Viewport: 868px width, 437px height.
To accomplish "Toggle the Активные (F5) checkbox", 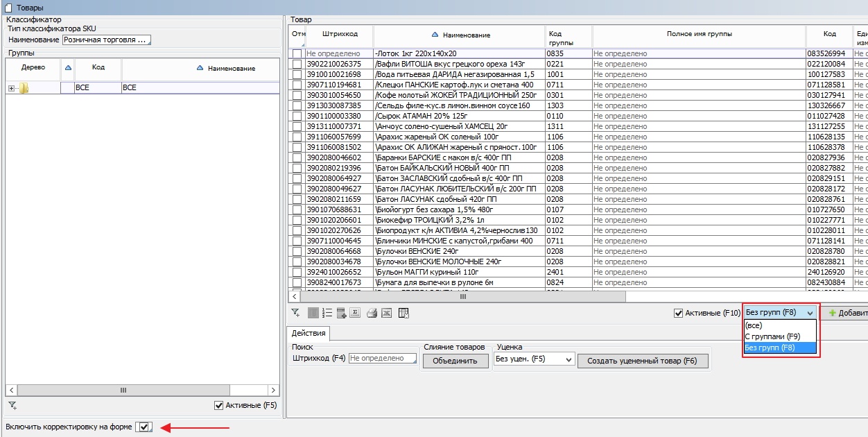I will [x=219, y=405].
